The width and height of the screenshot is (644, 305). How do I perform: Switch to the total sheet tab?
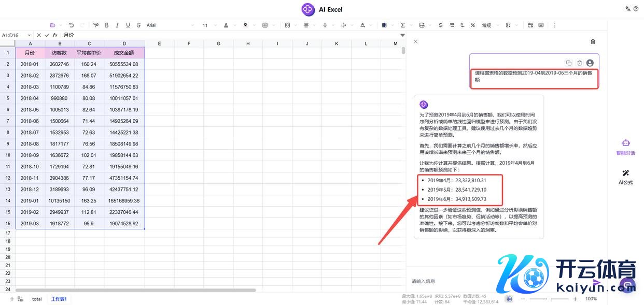point(37,299)
